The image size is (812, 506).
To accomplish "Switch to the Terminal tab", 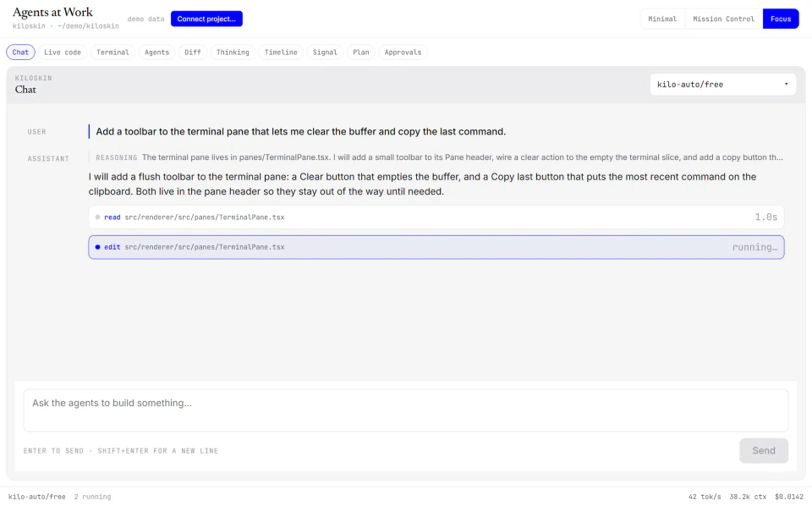I will (x=112, y=52).
